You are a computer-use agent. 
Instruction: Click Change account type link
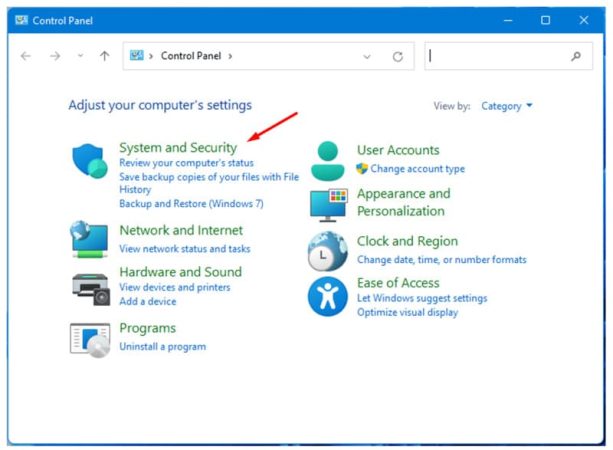pyautogui.click(x=418, y=169)
